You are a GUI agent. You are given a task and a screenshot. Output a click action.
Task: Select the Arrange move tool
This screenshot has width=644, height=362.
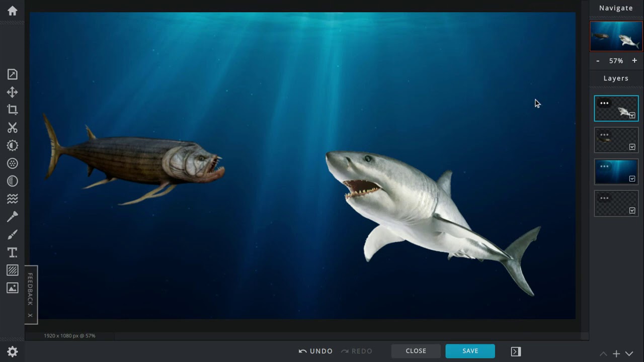point(13,92)
